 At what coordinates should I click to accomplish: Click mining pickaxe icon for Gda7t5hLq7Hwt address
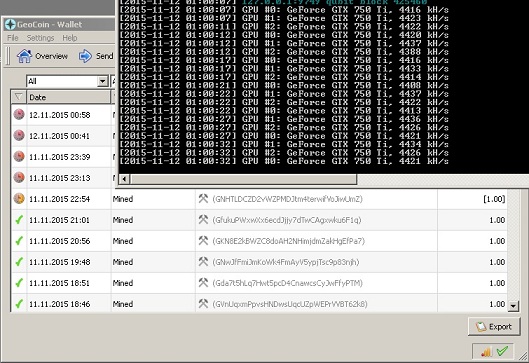[x=203, y=282]
